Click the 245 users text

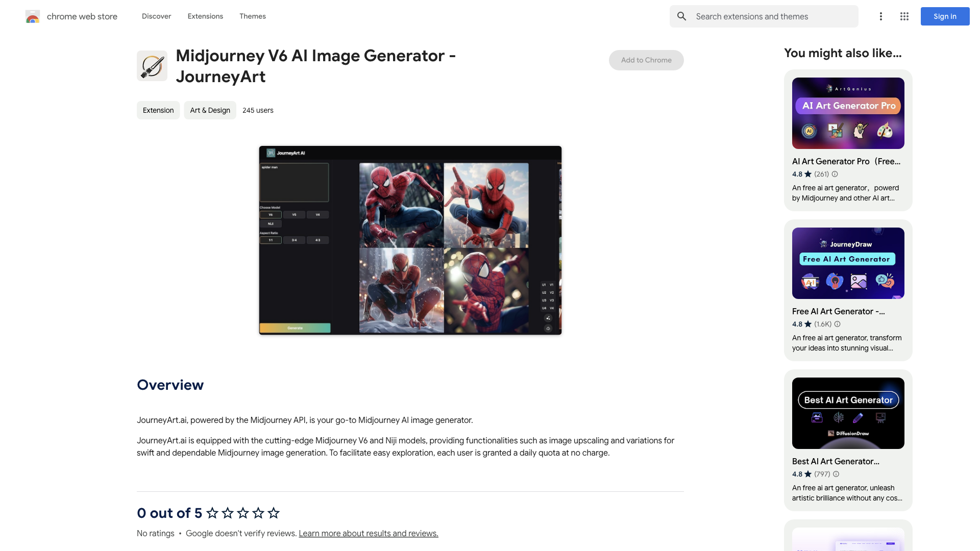click(258, 110)
